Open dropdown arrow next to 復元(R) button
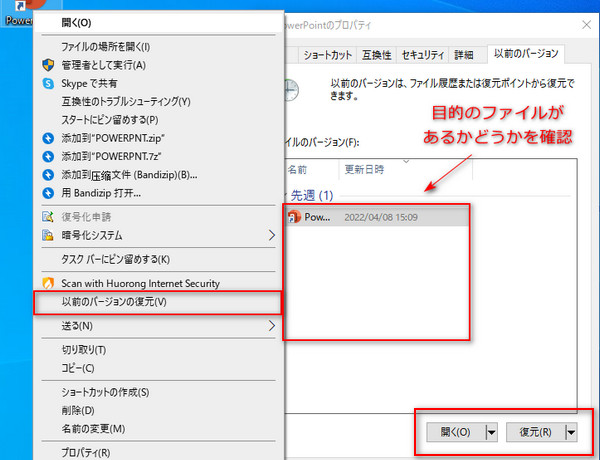 (571, 432)
